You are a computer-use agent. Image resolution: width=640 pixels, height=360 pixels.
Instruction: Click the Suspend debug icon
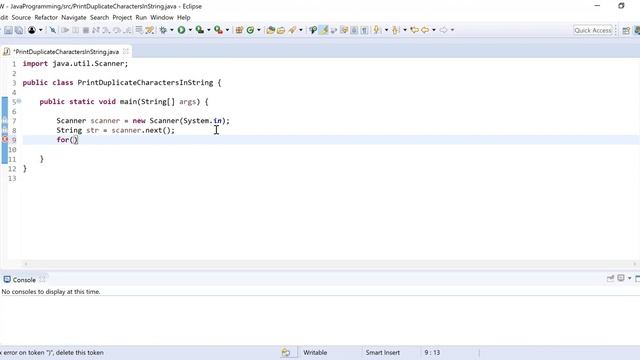click(x=76, y=30)
